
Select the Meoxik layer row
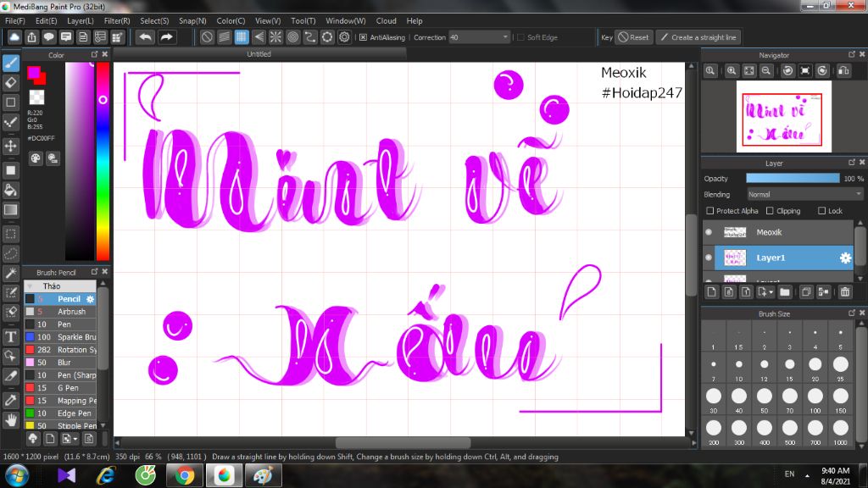(x=779, y=232)
